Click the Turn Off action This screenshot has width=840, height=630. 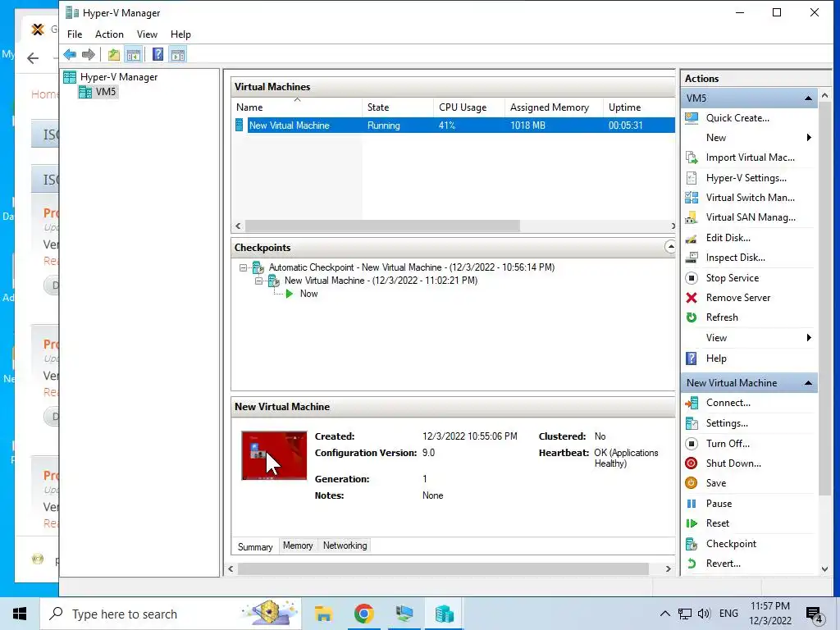tap(728, 444)
